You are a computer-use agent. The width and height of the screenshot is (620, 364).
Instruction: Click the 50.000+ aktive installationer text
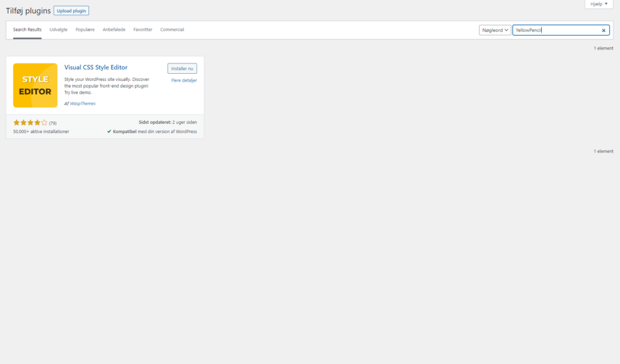pyautogui.click(x=41, y=131)
